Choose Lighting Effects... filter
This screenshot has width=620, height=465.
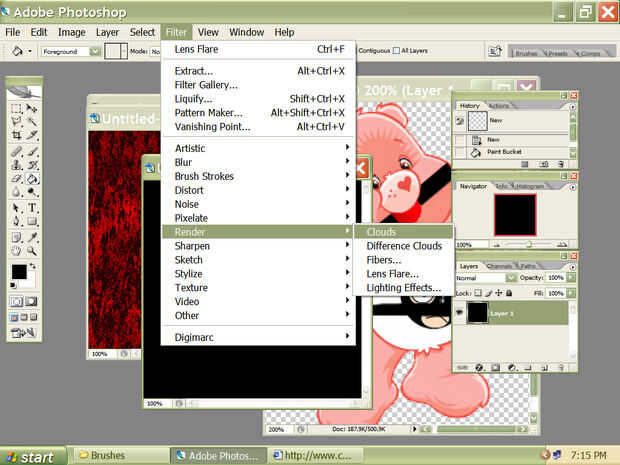[x=403, y=288]
